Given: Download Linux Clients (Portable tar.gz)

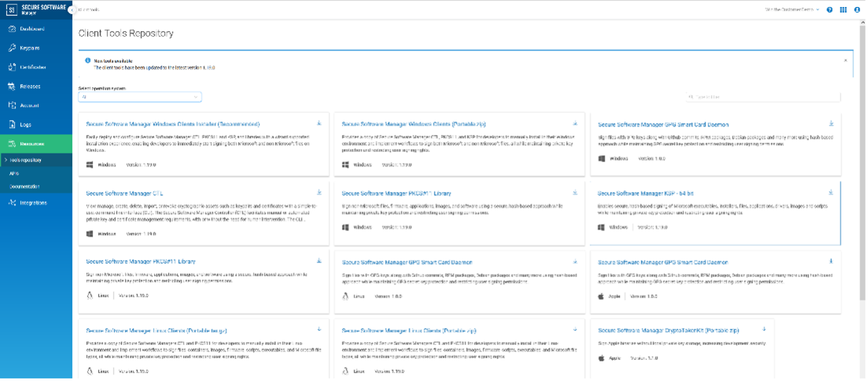Looking at the screenshot, I should 319,329.
